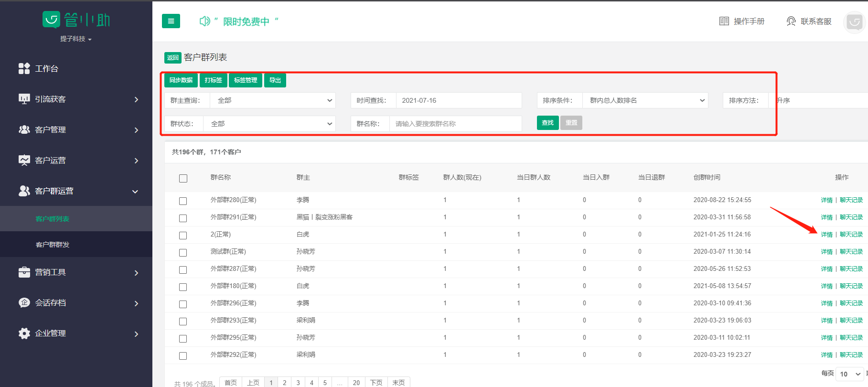
Task: Open 详情 for 测试群(正常)
Action: [827, 252]
